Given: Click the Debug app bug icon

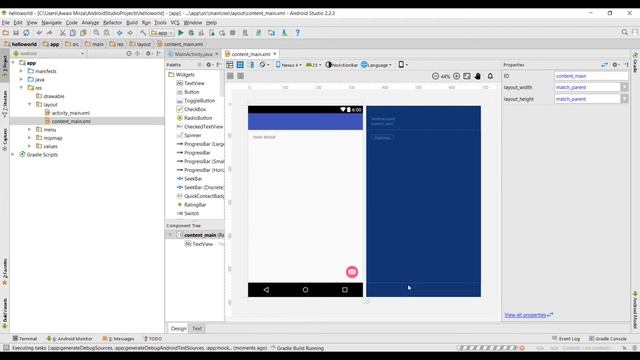Looking at the screenshot, I should point(191,33).
